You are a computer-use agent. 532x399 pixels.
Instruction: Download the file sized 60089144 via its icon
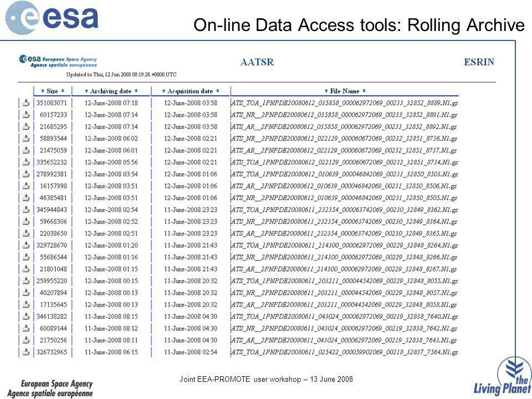(x=26, y=329)
